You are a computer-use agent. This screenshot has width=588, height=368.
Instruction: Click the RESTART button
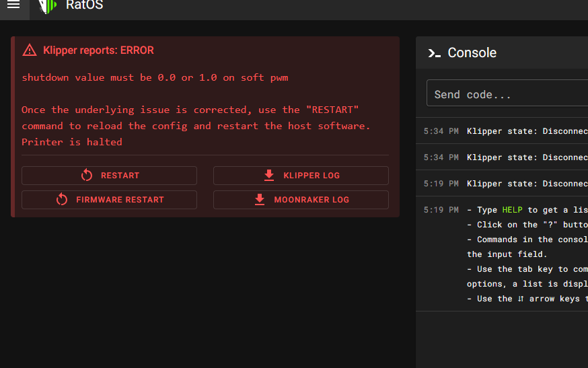click(x=109, y=176)
